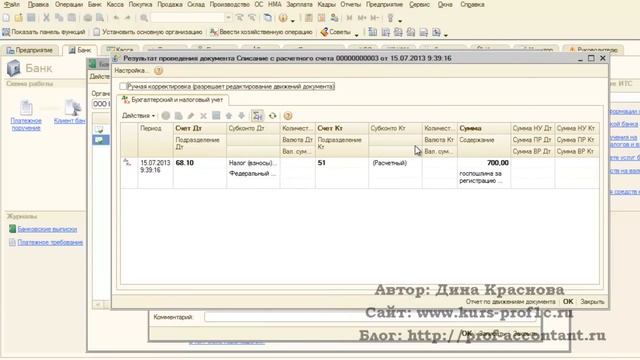Click Отчет по движениям документа button
Image resolution: width=640 pixels, height=360 pixels.
tap(511, 302)
